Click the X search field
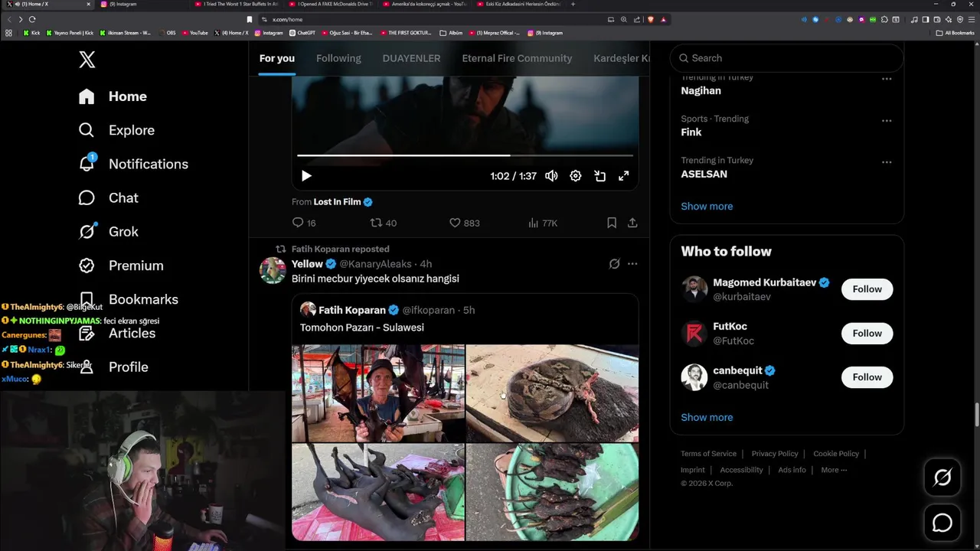This screenshot has height=551, width=980. point(787,58)
